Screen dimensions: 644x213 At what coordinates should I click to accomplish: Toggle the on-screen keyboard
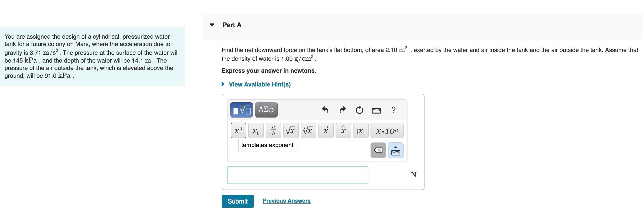(376, 110)
